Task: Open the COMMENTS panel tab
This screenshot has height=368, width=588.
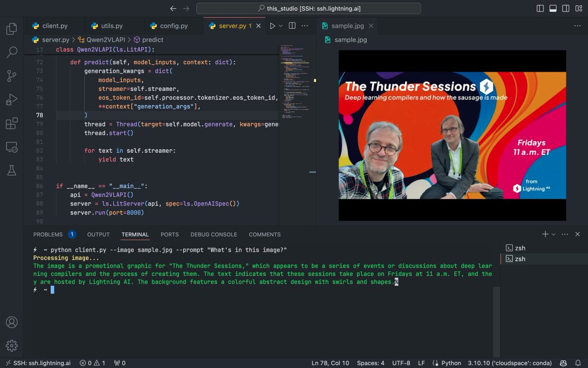Action: pos(265,235)
